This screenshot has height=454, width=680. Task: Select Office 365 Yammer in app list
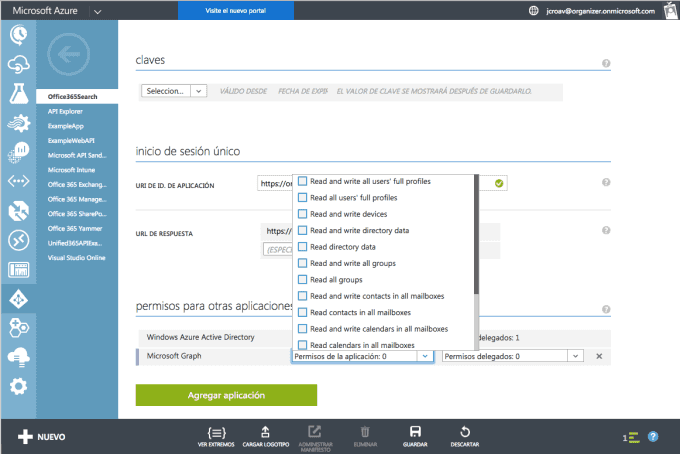[x=75, y=229]
